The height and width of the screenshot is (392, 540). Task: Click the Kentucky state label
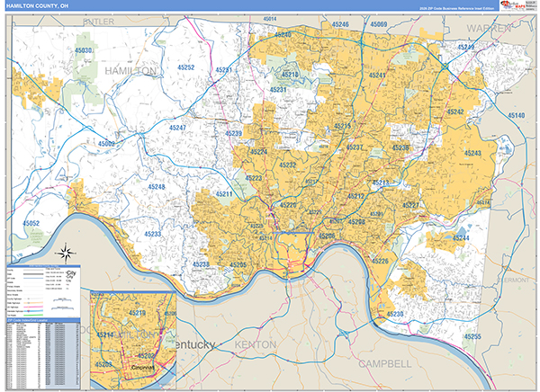pyautogui.click(x=195, y=344)
